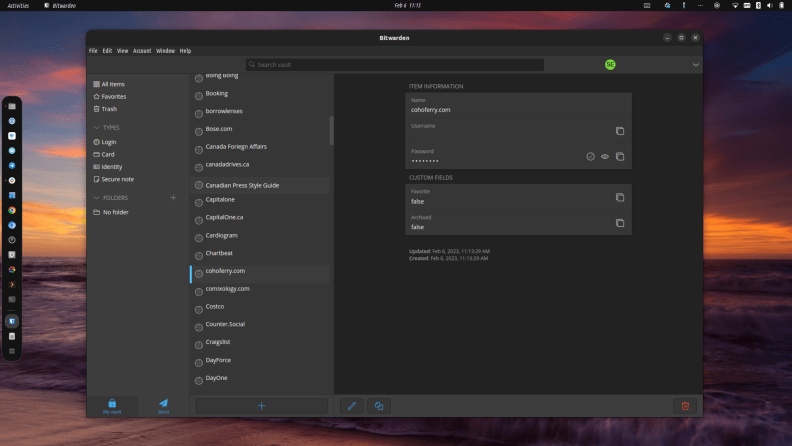Open Chrome from the dock
792x446 pixels.
tap(12, 210)
